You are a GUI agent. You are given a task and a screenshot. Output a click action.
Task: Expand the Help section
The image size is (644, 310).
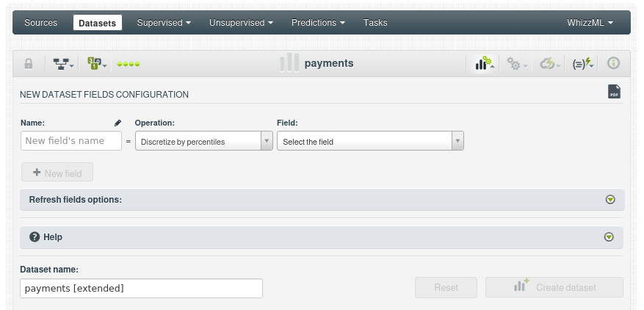point(608,237)
